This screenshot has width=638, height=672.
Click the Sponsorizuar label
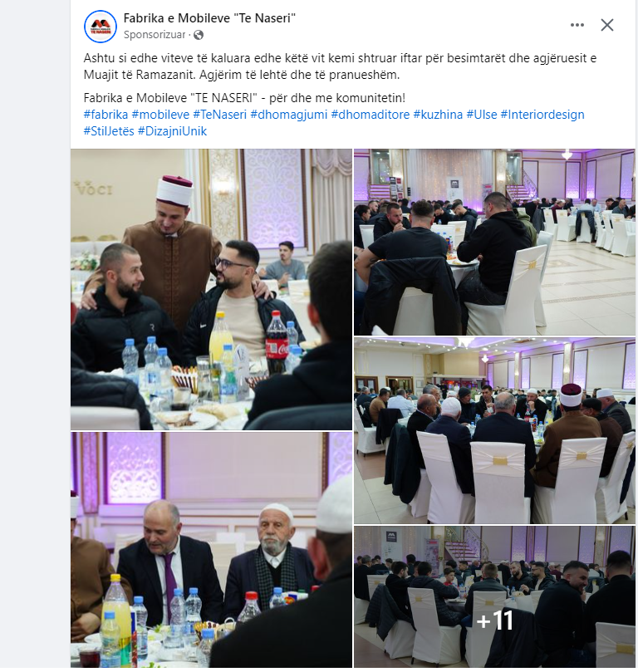pos(155,35)
